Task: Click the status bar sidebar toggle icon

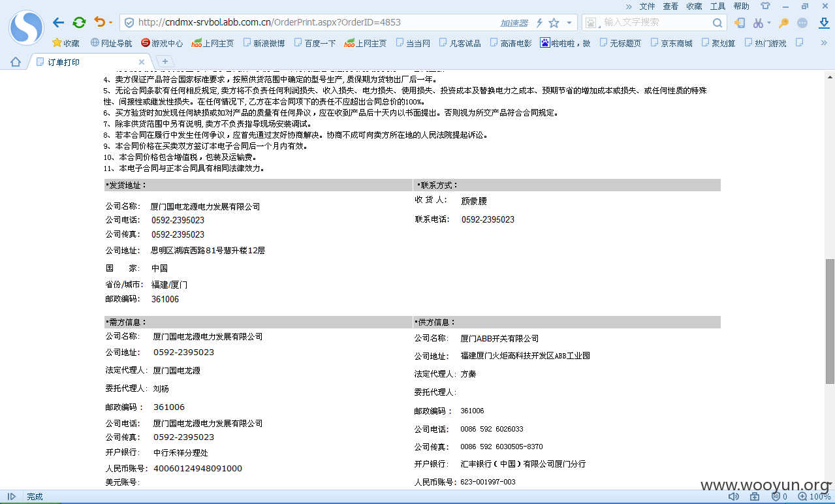Action: 12,497
